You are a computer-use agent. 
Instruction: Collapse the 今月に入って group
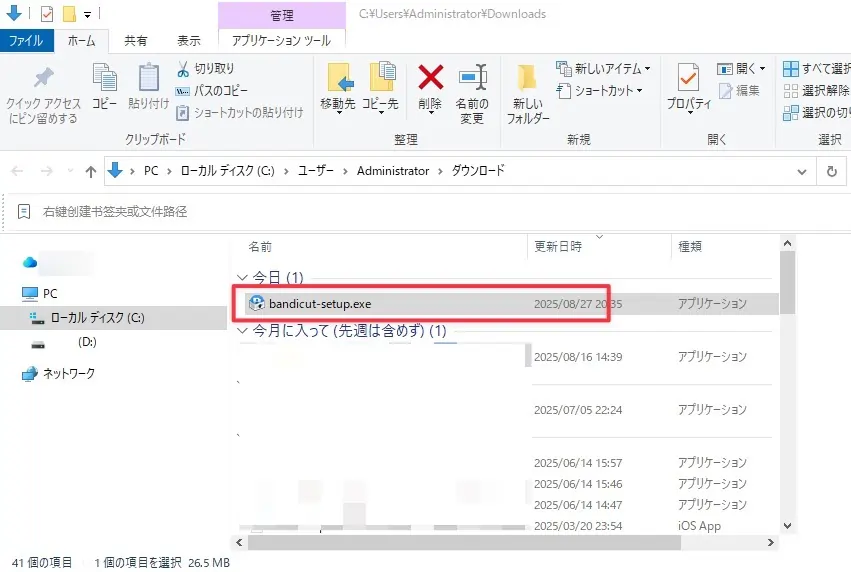pos(243,331)
